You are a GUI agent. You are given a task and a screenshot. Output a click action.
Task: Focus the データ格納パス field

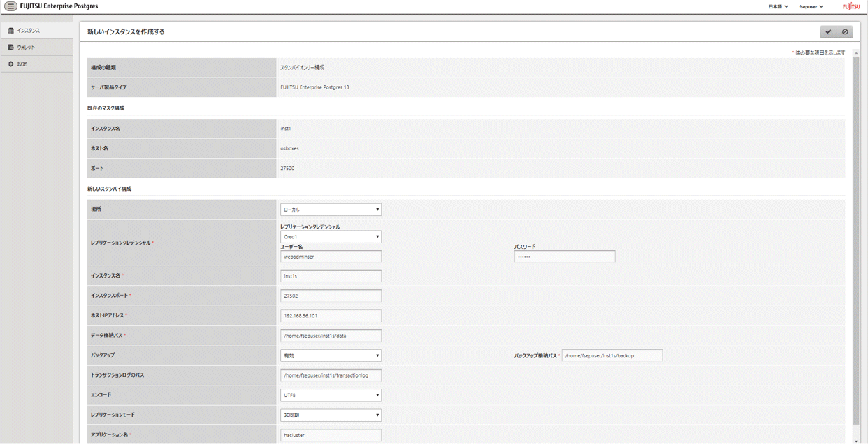click(x=331, y=336)
